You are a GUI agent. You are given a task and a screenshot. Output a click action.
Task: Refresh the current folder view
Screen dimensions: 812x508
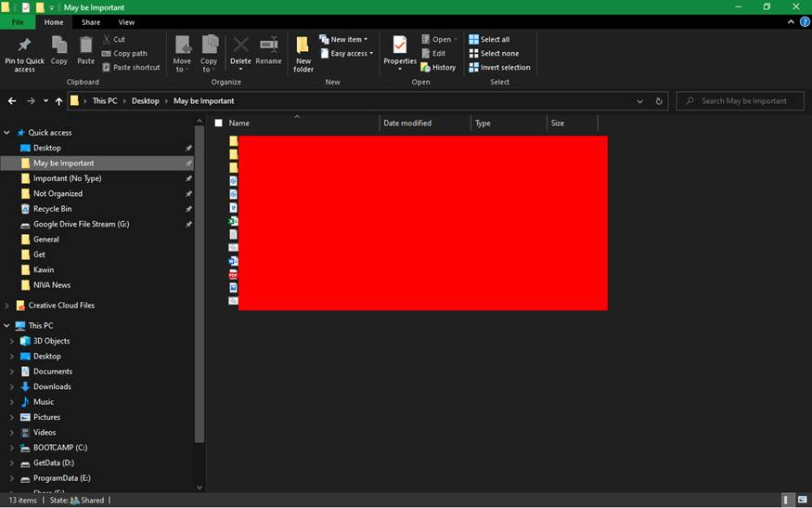coord(659,101)
